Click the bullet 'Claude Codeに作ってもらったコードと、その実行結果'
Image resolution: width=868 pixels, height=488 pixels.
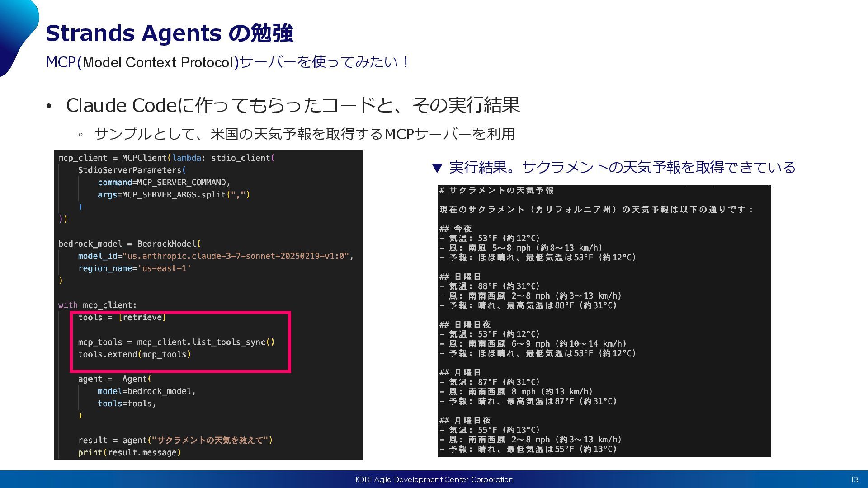pos(293,105)
